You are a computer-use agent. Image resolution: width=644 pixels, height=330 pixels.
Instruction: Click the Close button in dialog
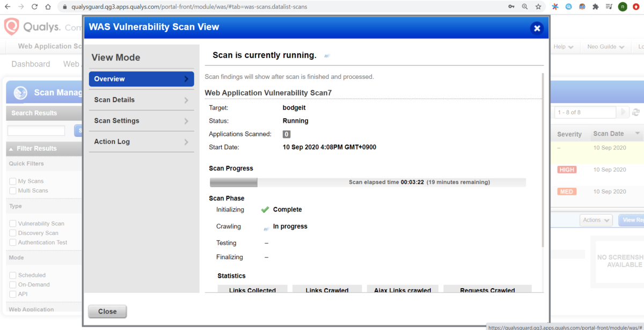pos(107,311)
